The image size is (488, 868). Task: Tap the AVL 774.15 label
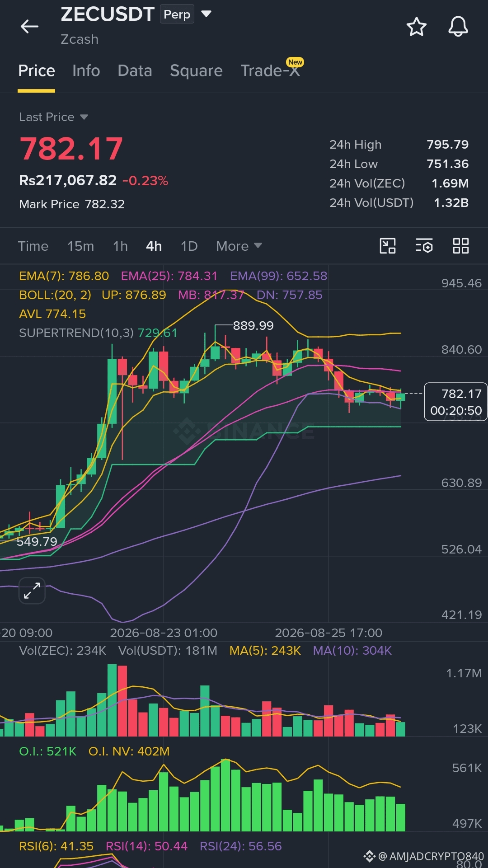coord(52,314)
